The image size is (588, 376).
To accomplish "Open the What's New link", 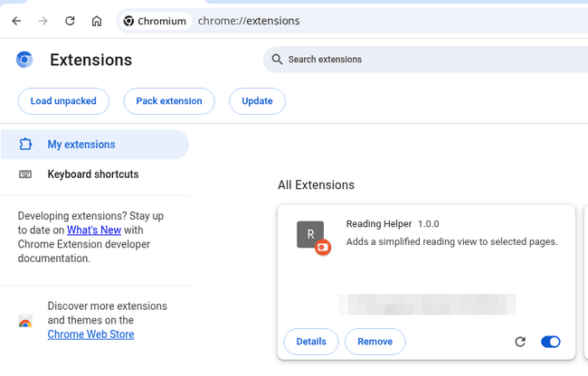I will (x=94, y=230).
